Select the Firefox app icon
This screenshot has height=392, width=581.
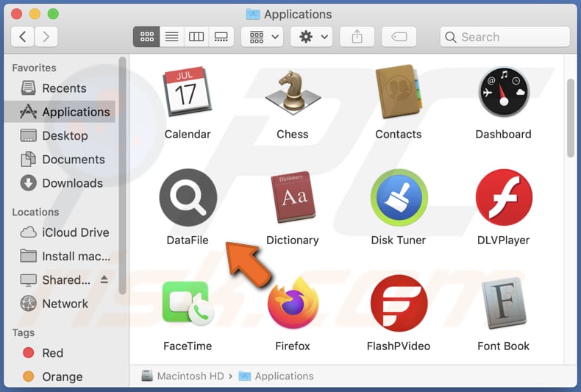tap(293, 303)
